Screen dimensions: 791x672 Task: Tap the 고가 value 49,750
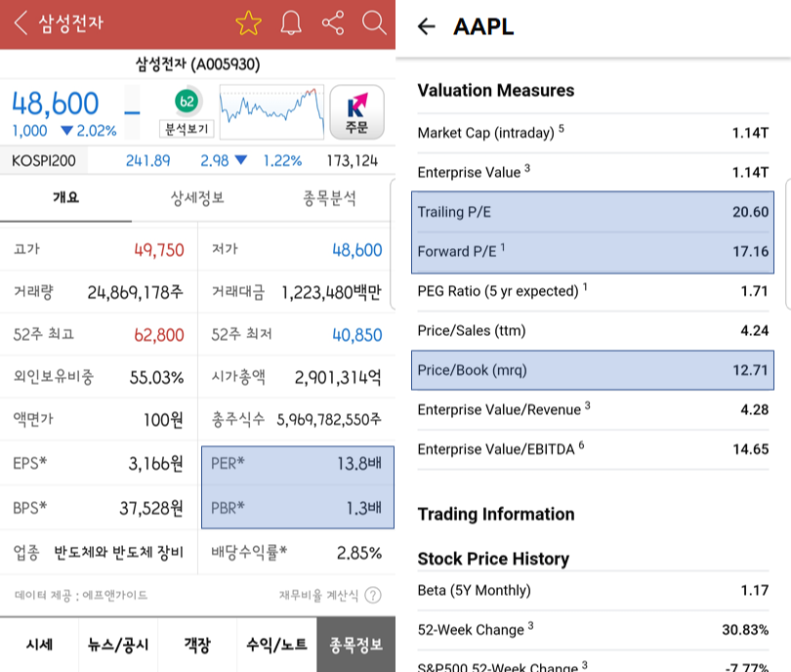pyautogui.click(x=159, y=250)
